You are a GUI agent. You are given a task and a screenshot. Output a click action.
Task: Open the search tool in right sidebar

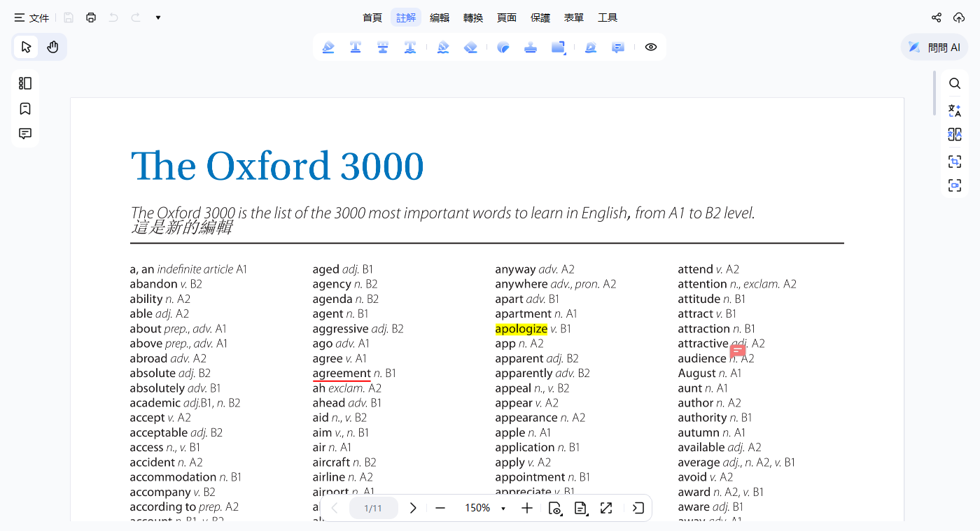[x=955, y=83]
